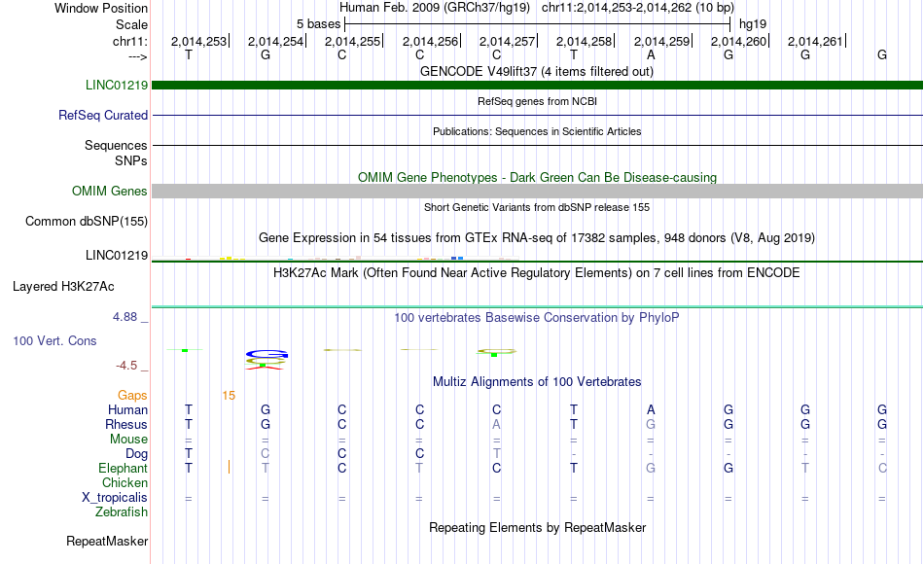
Task: Click the Zebrafish species label
Action: [x=122, y=512]
